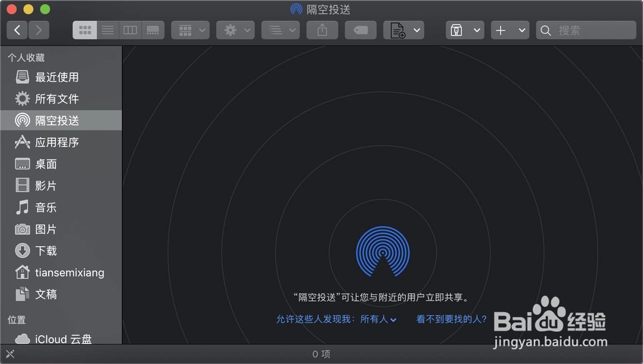The height and width of the screenshot is (364, 643).
Task: Click the 位置 sidebar header
Action: pyautogui.click(x=17, y=320)
